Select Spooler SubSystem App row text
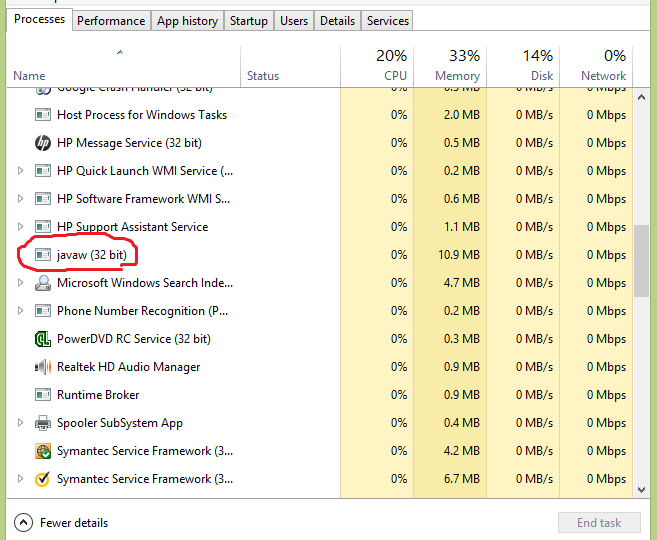Viewport: 657px width, 540px height. point(120,423)
